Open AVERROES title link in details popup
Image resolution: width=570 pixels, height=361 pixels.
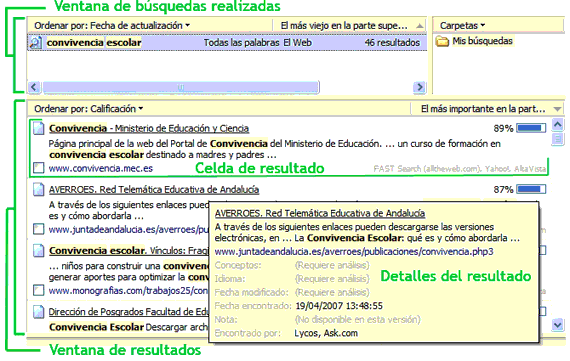[320, 213]
